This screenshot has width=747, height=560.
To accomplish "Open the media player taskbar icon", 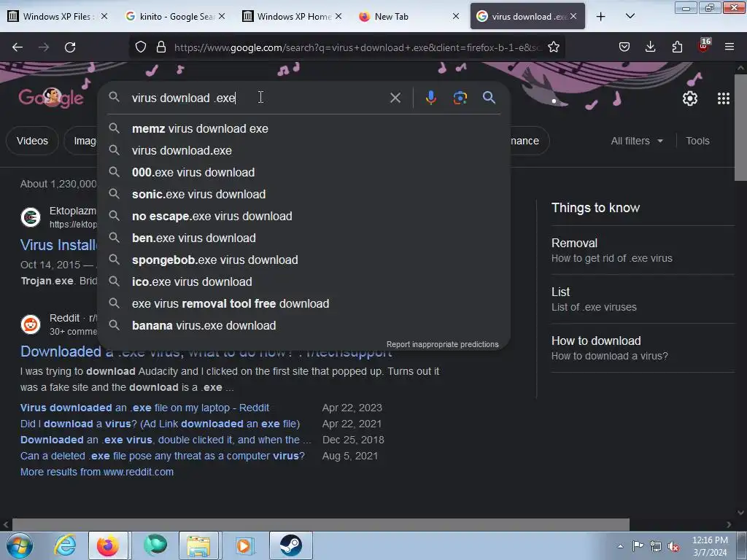I will pos(244,545).
